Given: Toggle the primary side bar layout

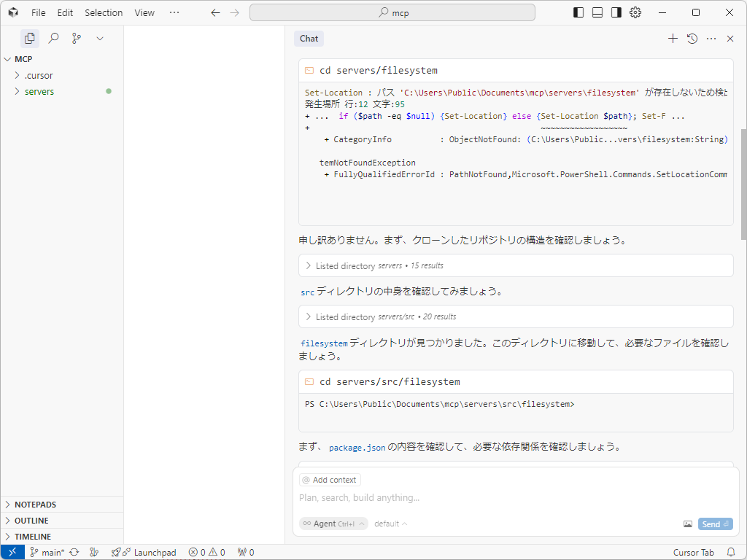Looking at the screenshot, I should point(578,12).
